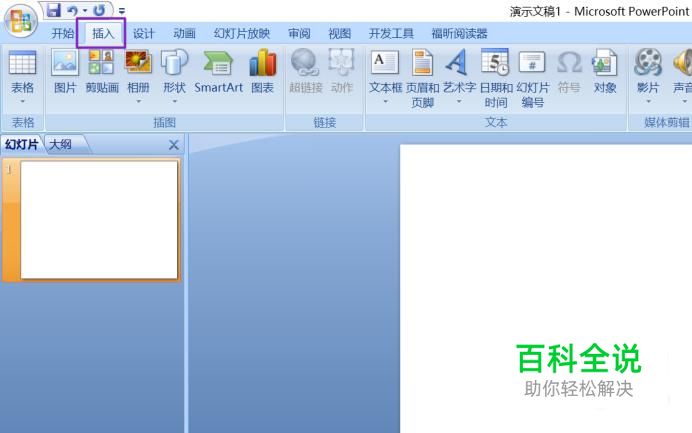
Task: Undo the last action
Action: click(72, 10)
